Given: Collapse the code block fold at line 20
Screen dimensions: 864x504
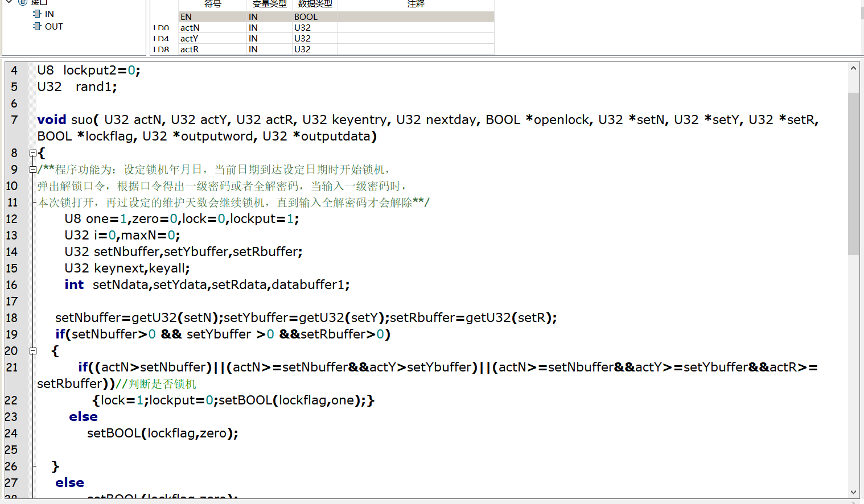Looking at the screenshot, I should (x=33, y=351).
